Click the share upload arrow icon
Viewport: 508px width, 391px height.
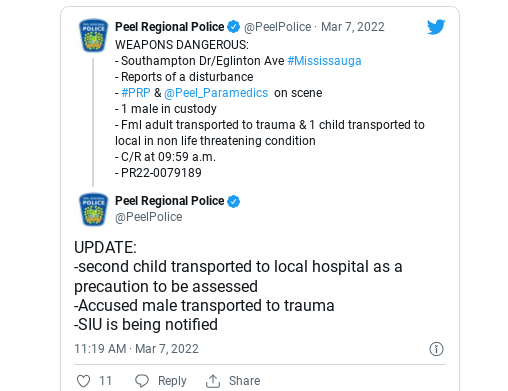tap(213, 381)
